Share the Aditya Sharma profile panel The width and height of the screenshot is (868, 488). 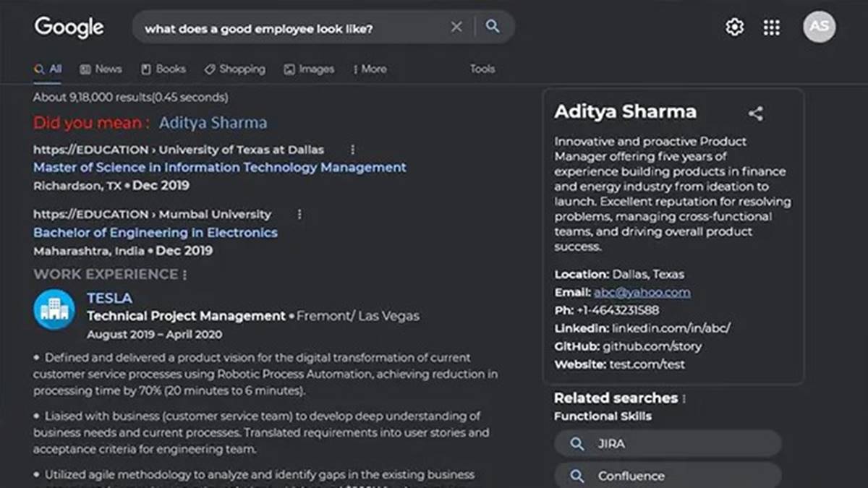click(756, 113)
